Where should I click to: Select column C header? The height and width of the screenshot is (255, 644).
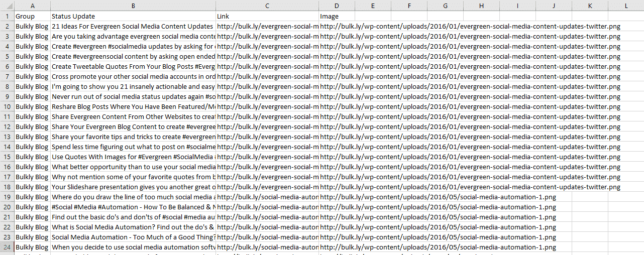[x=267, y=6]
